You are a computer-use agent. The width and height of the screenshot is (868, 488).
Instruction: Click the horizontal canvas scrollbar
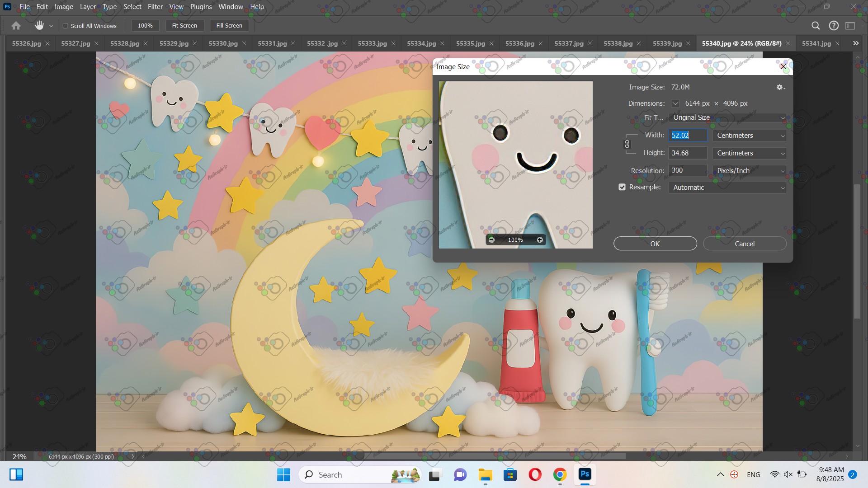[495, 456]
